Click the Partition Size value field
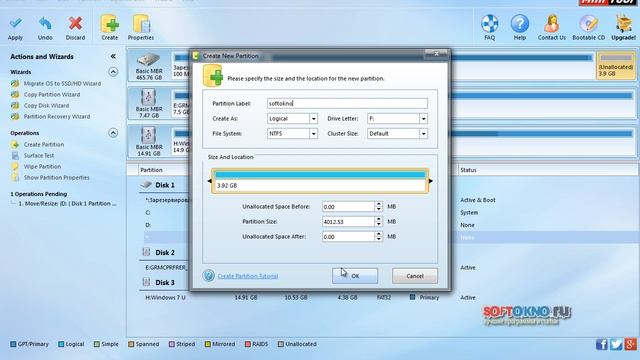Screen dimensions: 640x360 [x=348, y=222]
